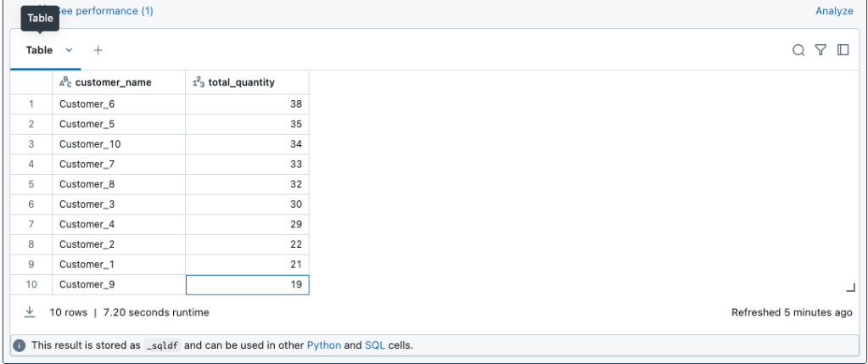
Task: Click the info icon beside result message
Action: (20, 345)
